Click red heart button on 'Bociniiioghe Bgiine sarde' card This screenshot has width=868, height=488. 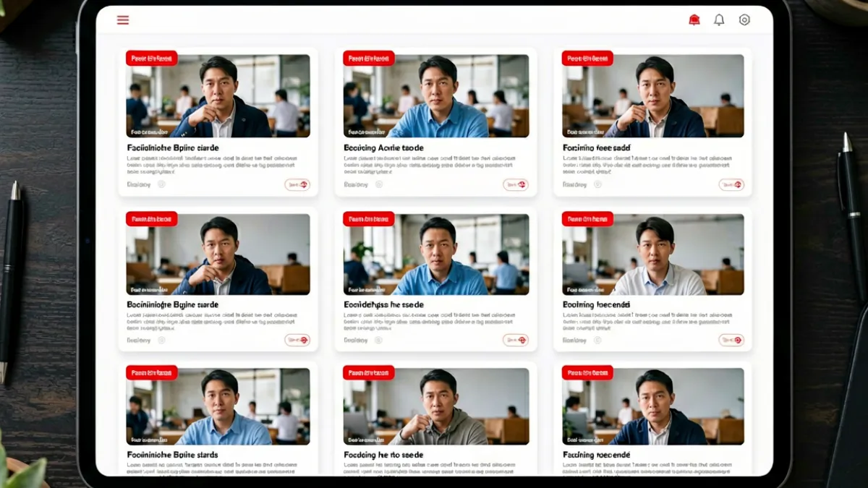pyautogui.click(x=297, y=340)
